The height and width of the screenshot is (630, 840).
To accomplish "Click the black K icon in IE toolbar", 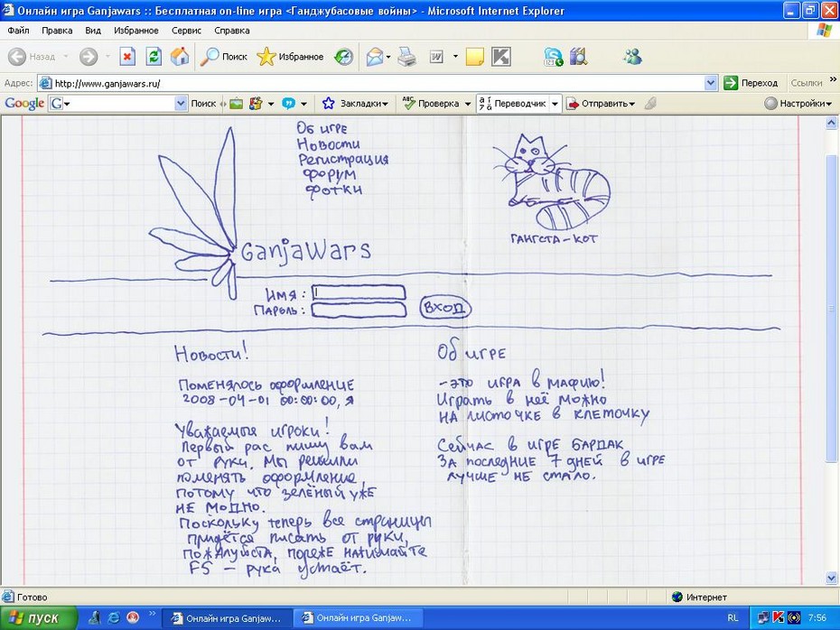I will (x=501, y=56).
